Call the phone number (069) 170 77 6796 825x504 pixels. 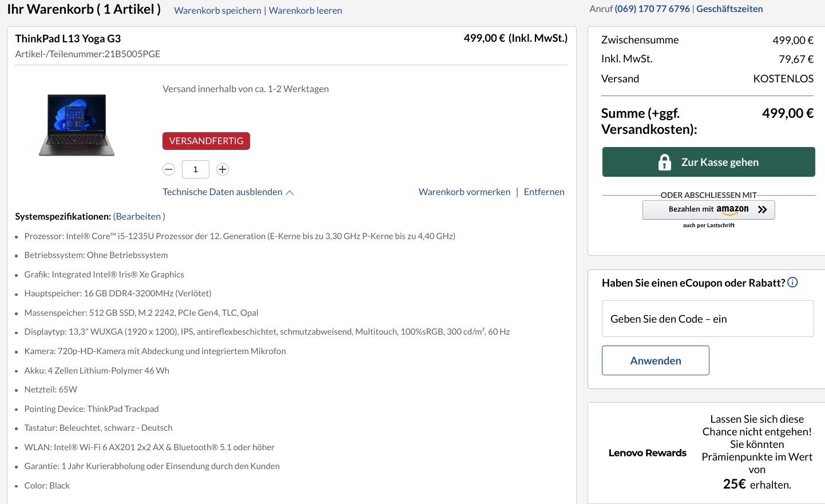click(x=652, y=9)
